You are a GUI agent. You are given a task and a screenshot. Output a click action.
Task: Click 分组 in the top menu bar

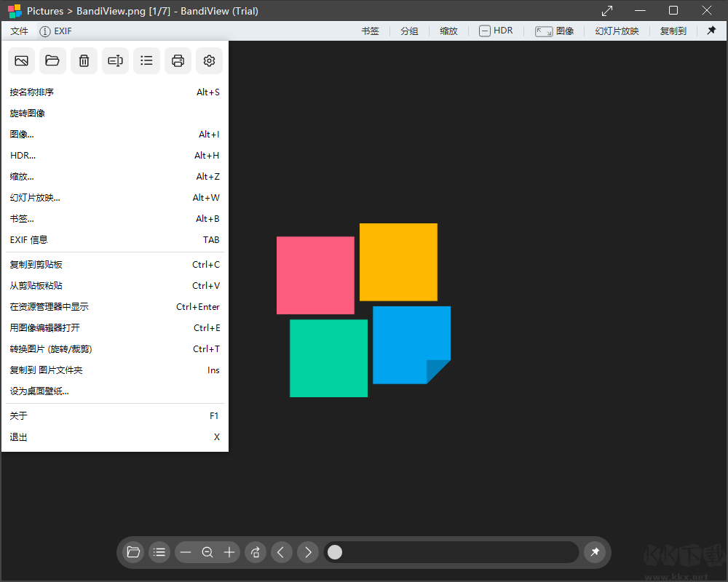(x=409, y=31)
